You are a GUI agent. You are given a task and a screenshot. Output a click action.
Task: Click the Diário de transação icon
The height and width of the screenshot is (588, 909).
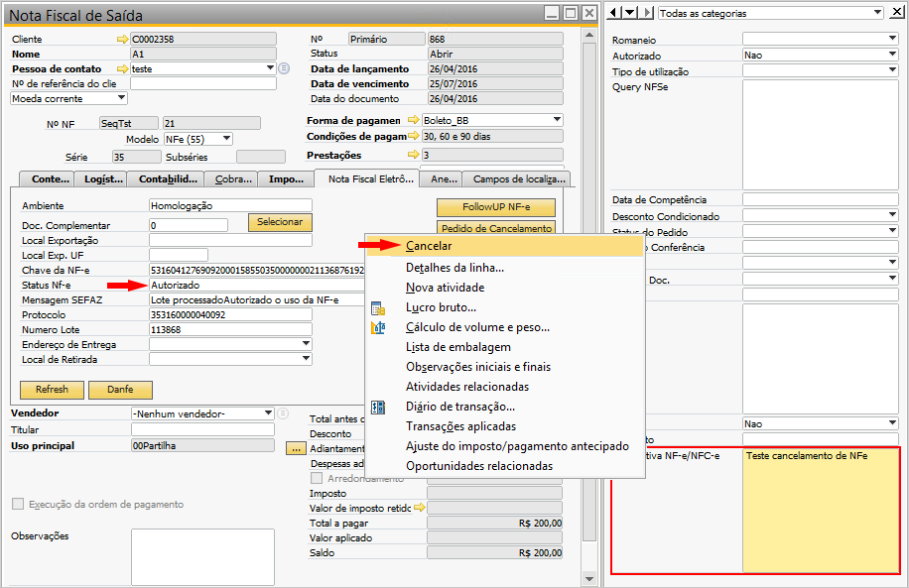[x=378, y=408]
